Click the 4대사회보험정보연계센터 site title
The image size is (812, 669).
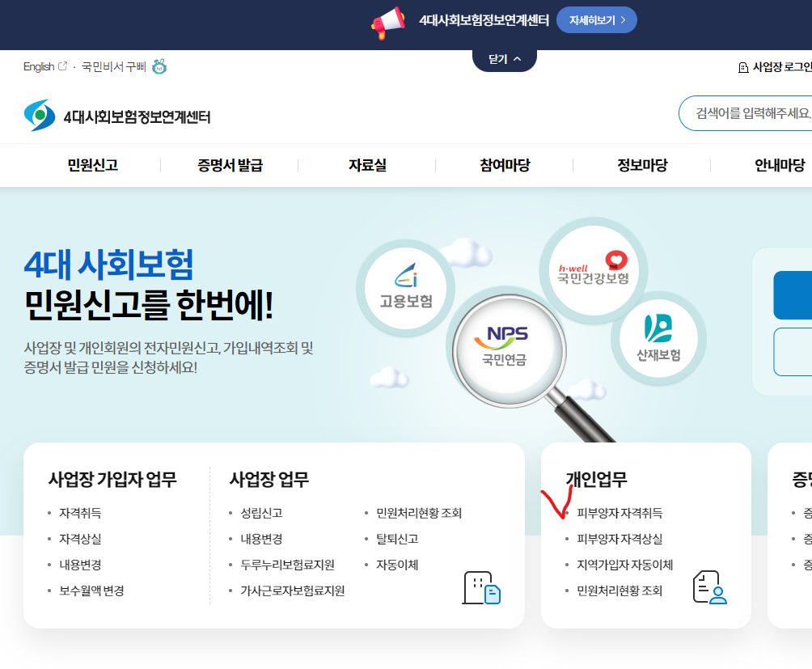pos(137,117)
